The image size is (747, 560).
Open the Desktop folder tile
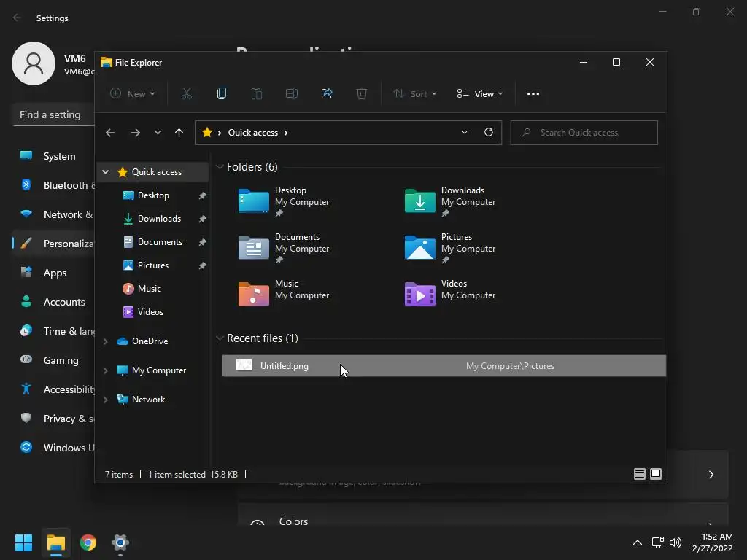tap(284, 201)
